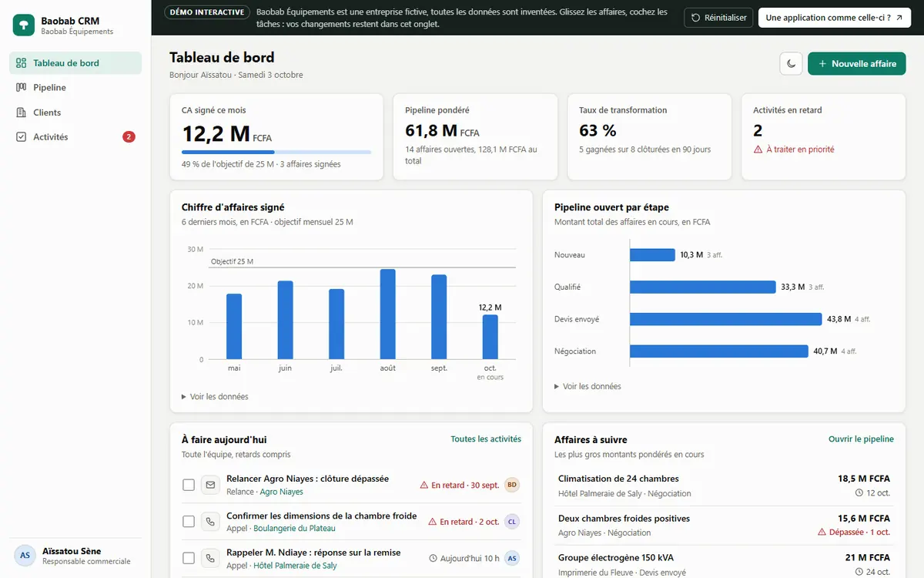Click the warning triangle next to À traiter en priorité
This screenshot has height=578, width=924.
(x=758, y=150)
